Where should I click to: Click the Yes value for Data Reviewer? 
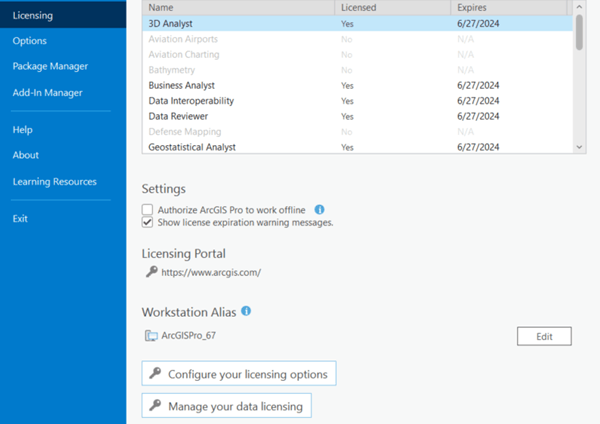[x=347, y=116]
